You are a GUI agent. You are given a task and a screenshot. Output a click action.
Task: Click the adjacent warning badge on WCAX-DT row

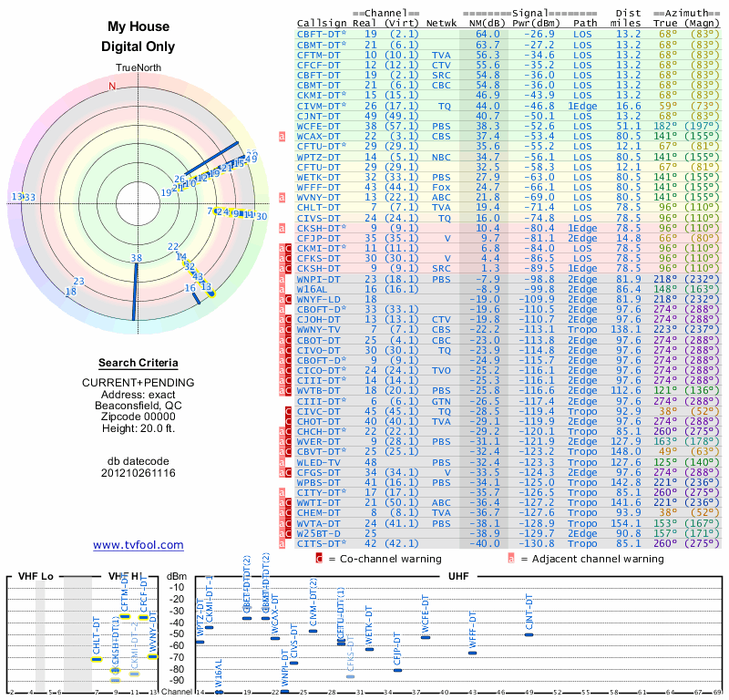click(282, 137)
